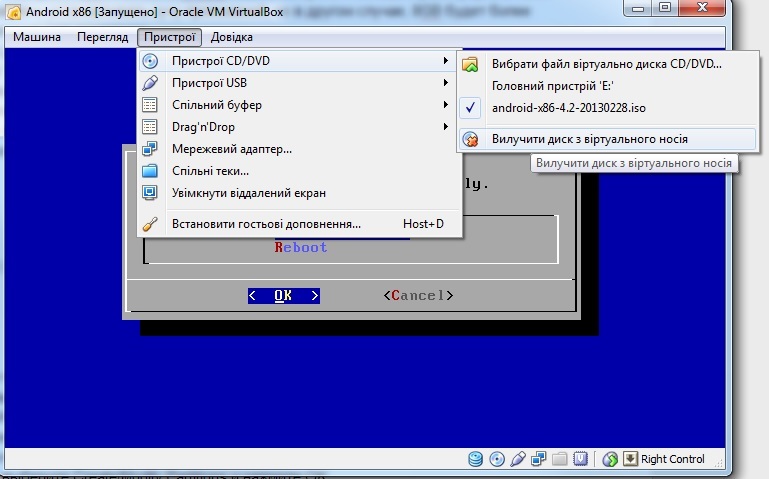Select the Reboot option in installer

pos(301,247)
